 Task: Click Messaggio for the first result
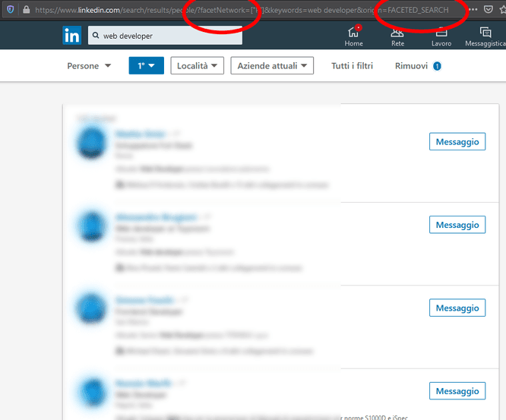click(x=457, y=141)
